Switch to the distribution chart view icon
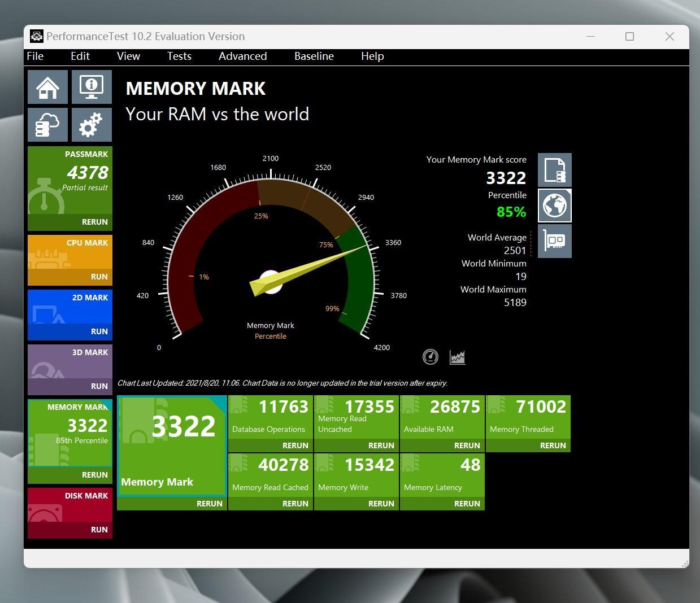This screenshot has height=603, width=700. (457, 357)
